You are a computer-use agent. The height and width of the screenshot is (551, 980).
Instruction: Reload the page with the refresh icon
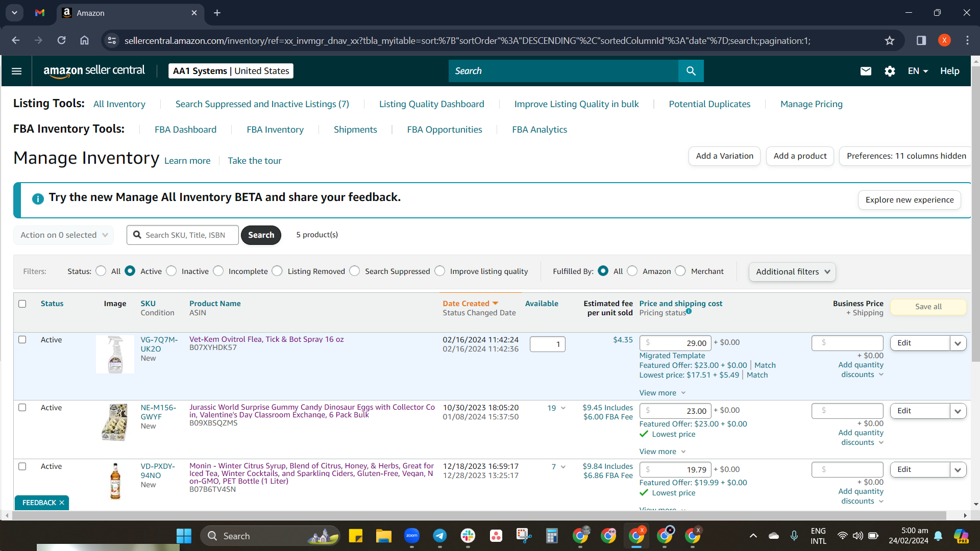61,40
